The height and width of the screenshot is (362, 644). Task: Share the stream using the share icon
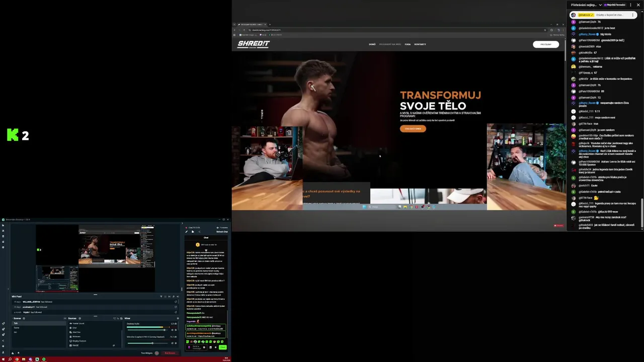pos(199,232)
